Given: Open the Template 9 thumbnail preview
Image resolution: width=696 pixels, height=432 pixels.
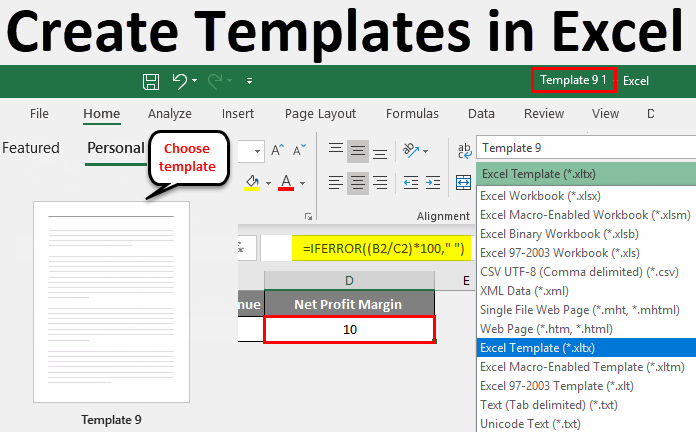Looking at the screenshot, I should pos(111,302).
